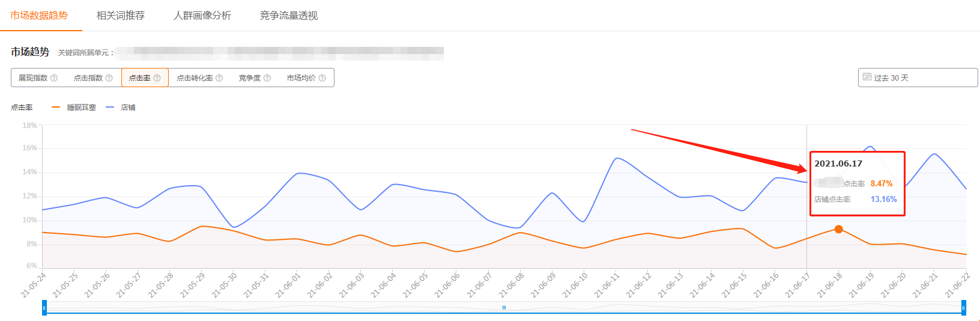Screen dimensions: 980x321
Task: Open the 过去 30 天 date range dropdown
Action: 918,78
